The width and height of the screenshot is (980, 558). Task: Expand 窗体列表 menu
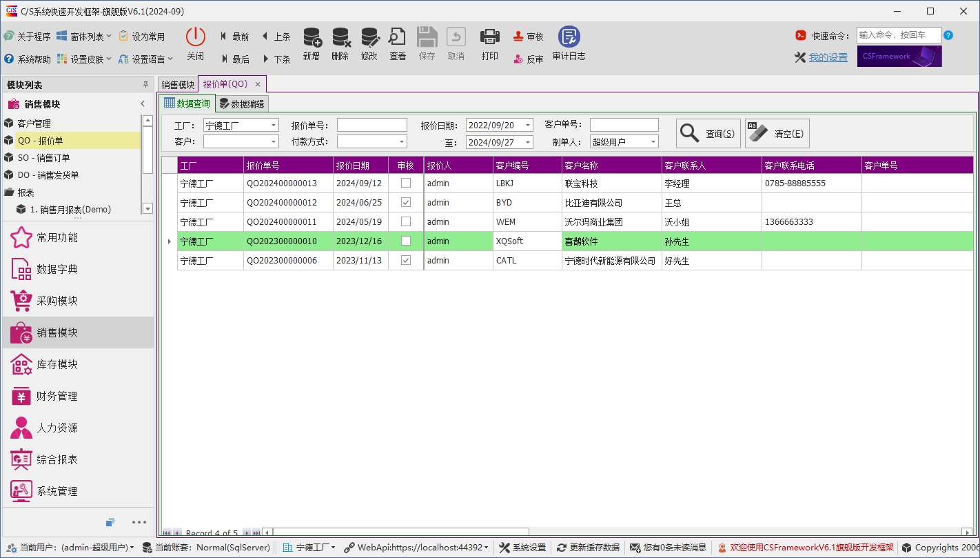click(x=84, y=37)
